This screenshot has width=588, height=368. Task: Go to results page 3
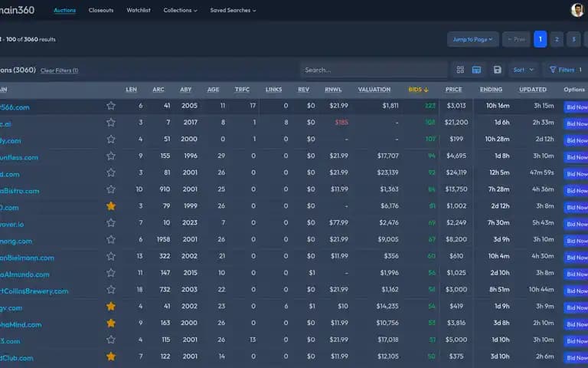coord(573,39)
